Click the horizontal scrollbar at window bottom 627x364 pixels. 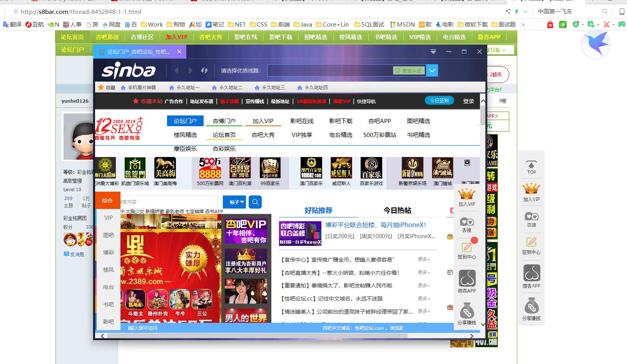pos(257,336)
